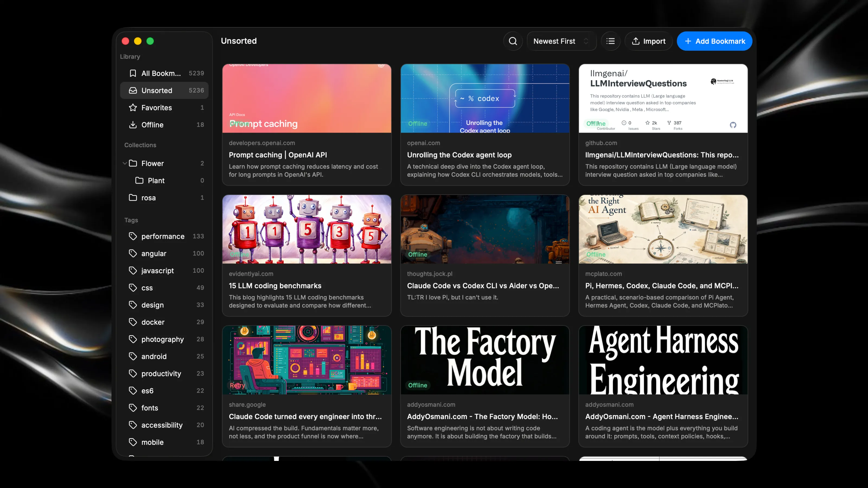
Task: Open "Claude Code turned every engineer" title
Action: pyautogui.click(x=305, y=417)
